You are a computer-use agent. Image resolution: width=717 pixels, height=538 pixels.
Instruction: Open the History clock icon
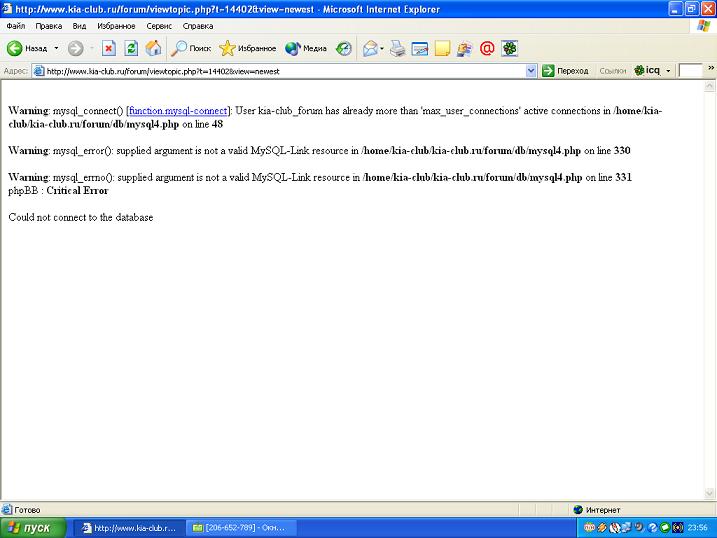(x=344, y=48)
